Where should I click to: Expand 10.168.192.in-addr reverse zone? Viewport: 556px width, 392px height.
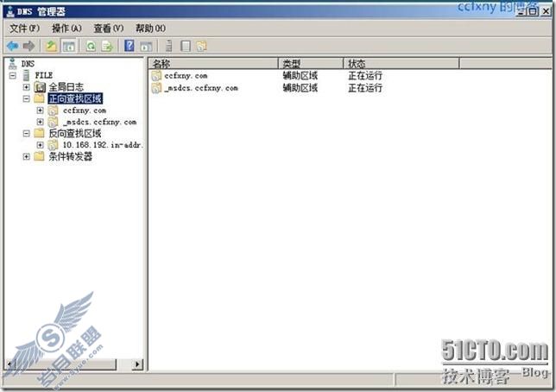click(40, 145)
